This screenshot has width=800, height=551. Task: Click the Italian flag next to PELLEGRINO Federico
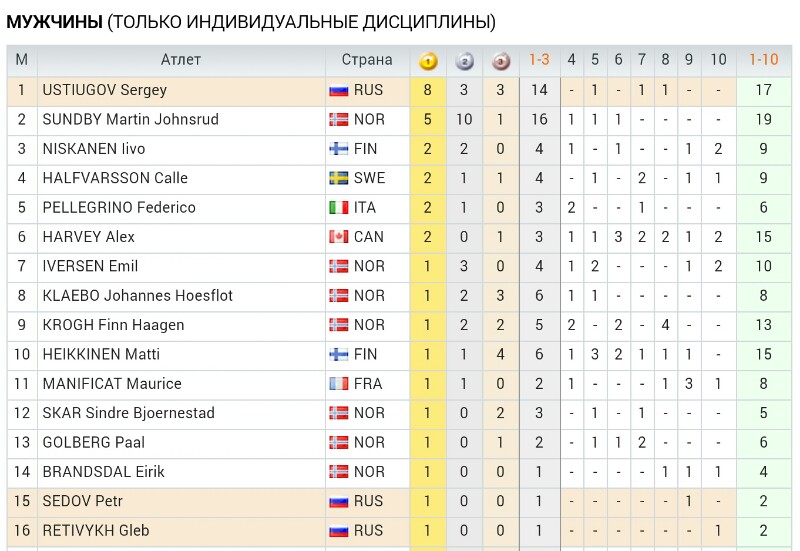[x=338, y=208]
